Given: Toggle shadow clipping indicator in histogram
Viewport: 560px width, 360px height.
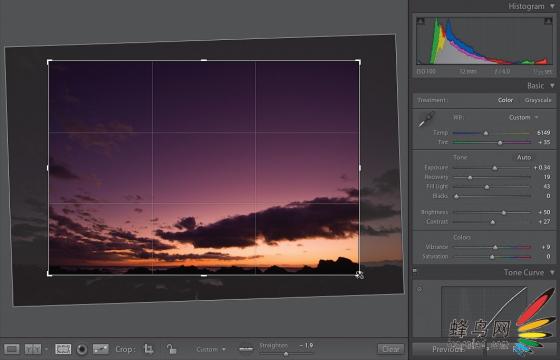Looking at the screenshot, I should coord(421,21).
